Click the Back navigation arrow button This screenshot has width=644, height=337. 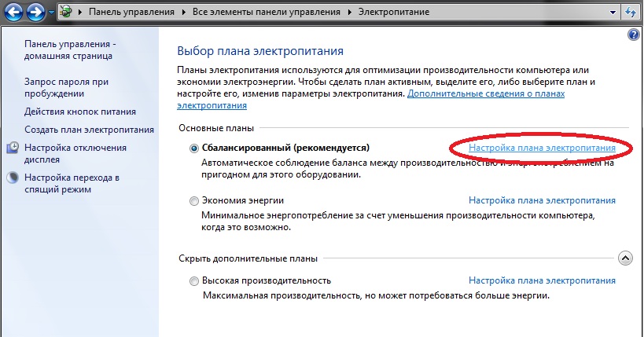coord(13,13)
